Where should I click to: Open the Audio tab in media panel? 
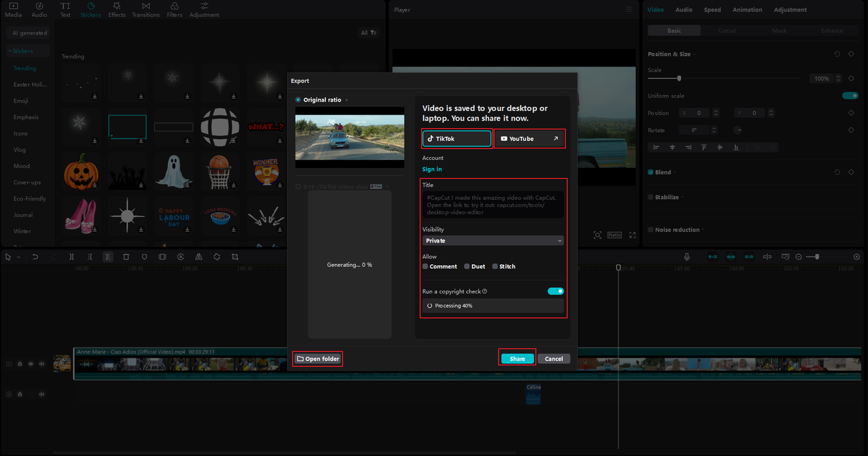(x=39, y=9)
